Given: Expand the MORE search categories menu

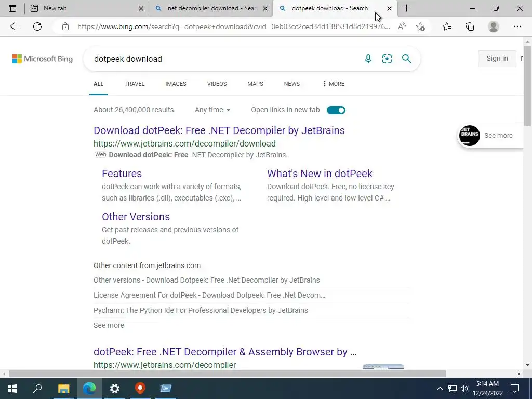Looking at the screenshot, I should [334, 84].
